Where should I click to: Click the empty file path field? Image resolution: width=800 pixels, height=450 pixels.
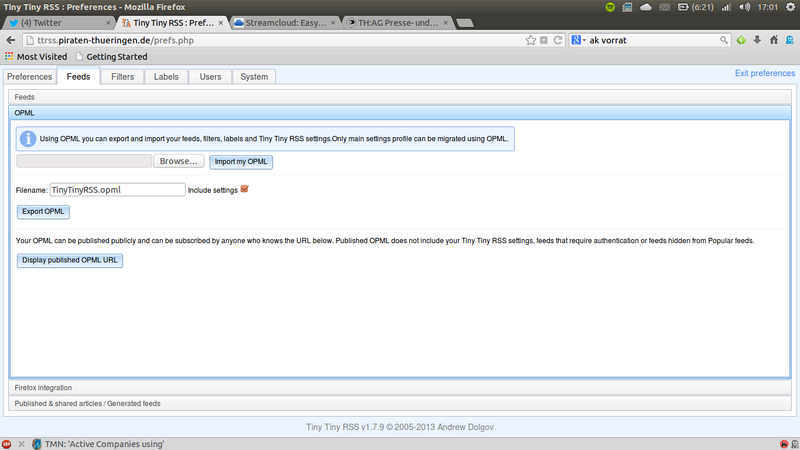tap(84, 161)
